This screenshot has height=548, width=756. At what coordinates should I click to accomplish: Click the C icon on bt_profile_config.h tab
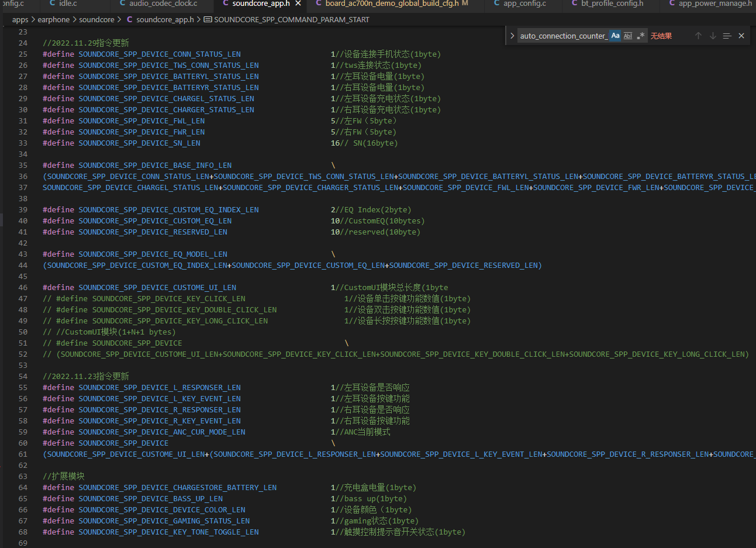click(575, 4)
